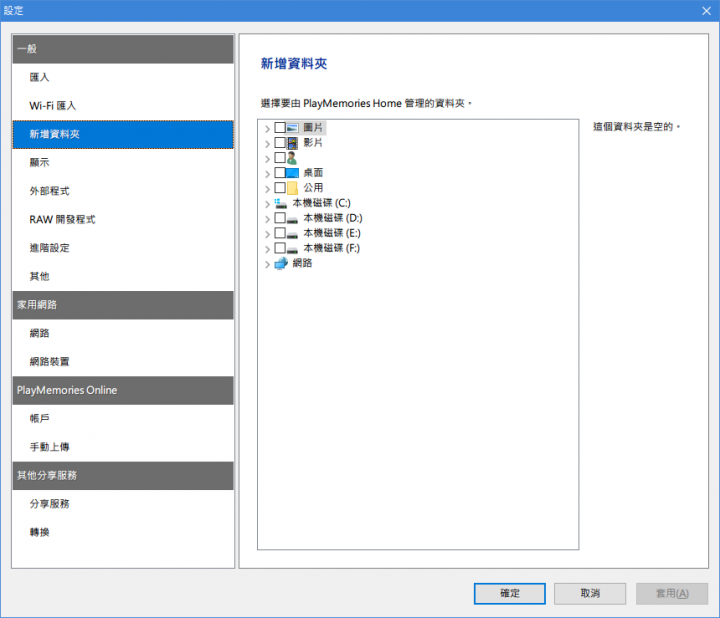This screenshot has height=618, width=720.
Task: Open the 進階設定 settings page
Action: (123, 248)
